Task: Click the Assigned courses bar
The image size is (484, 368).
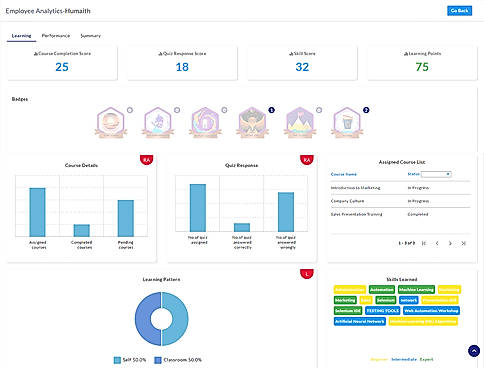Action: [x=37, y=212]
